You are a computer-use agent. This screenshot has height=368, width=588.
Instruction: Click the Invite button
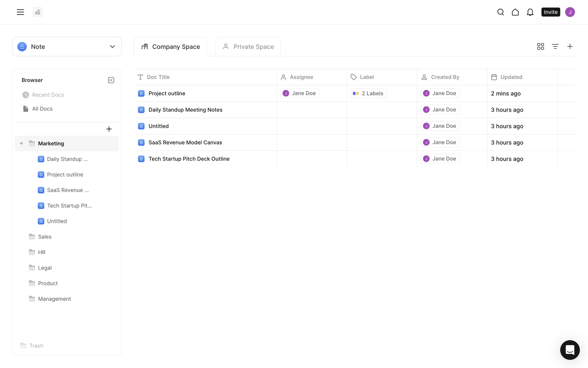coord(550,12)
